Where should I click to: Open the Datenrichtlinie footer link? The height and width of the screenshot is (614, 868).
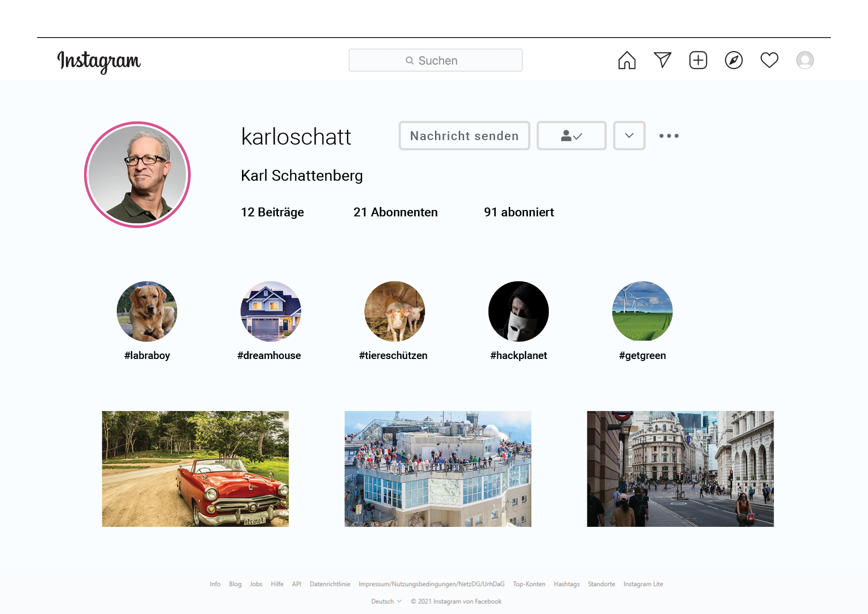(x=330, y=584)
